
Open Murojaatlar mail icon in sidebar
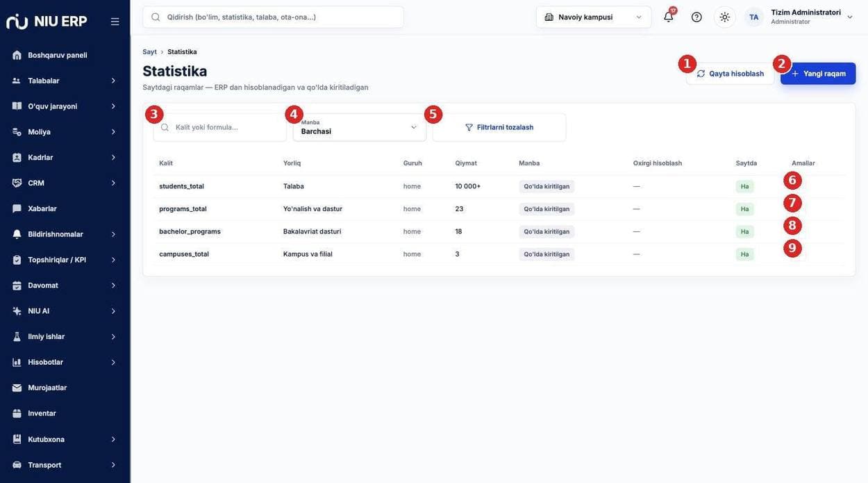tap(17, 388)
